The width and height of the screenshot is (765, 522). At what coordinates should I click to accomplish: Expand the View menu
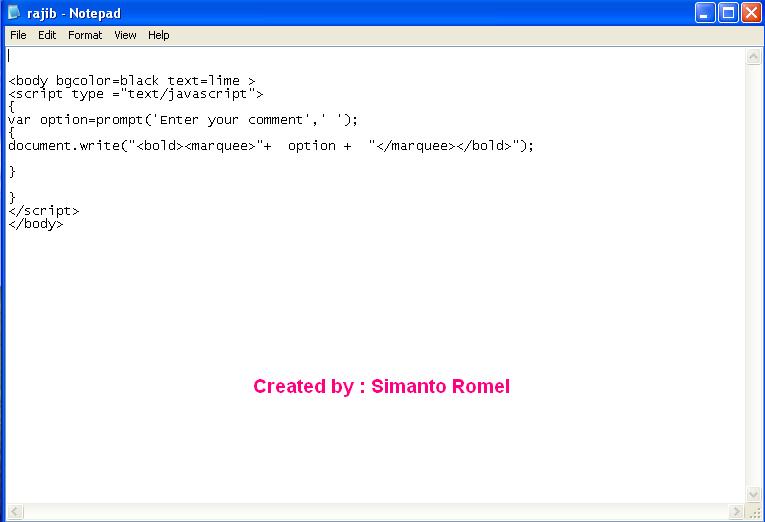click(125, 35)
